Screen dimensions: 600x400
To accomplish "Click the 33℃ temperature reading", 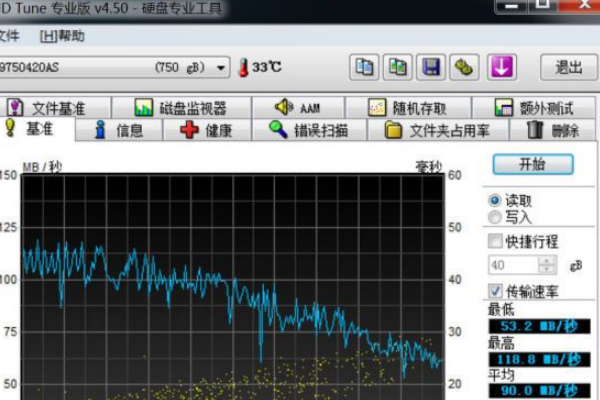I will tap(267, 67).
